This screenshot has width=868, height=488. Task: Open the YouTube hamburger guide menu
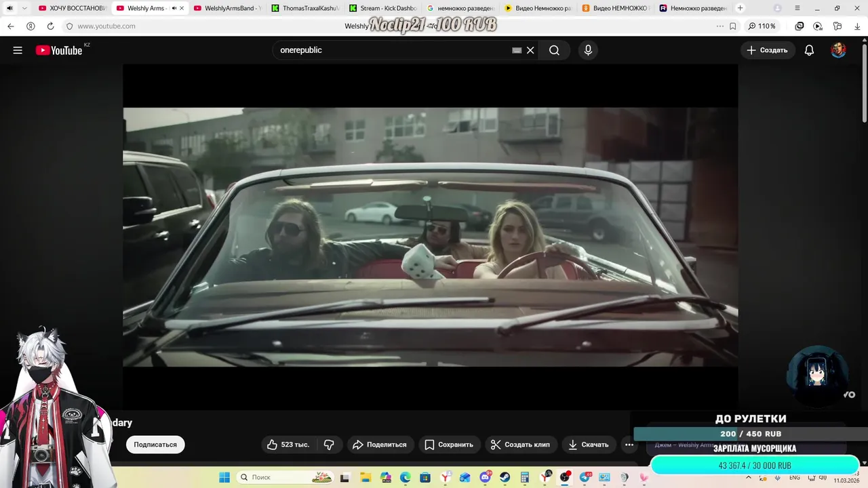pos(18,50)
